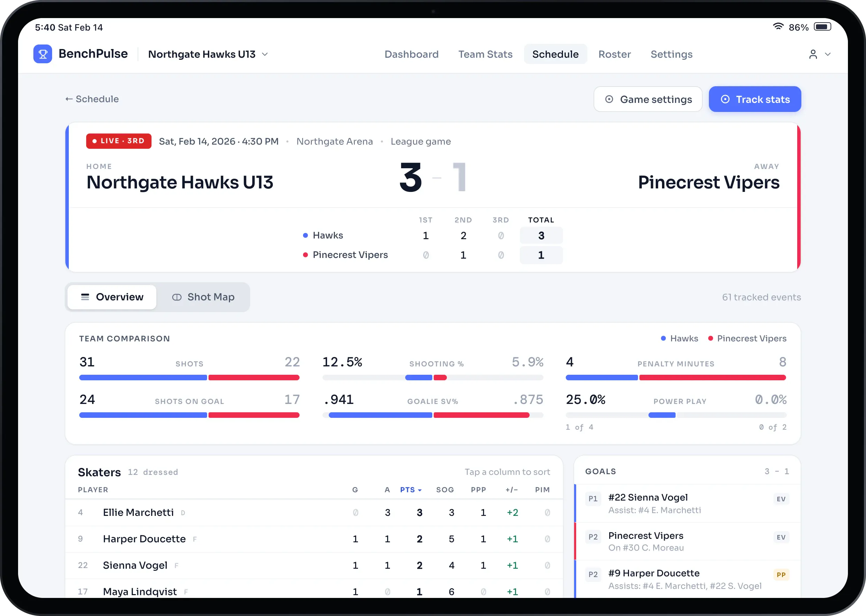Sort skaters by PPP column

pyautogui.click(x=479, y=490)
